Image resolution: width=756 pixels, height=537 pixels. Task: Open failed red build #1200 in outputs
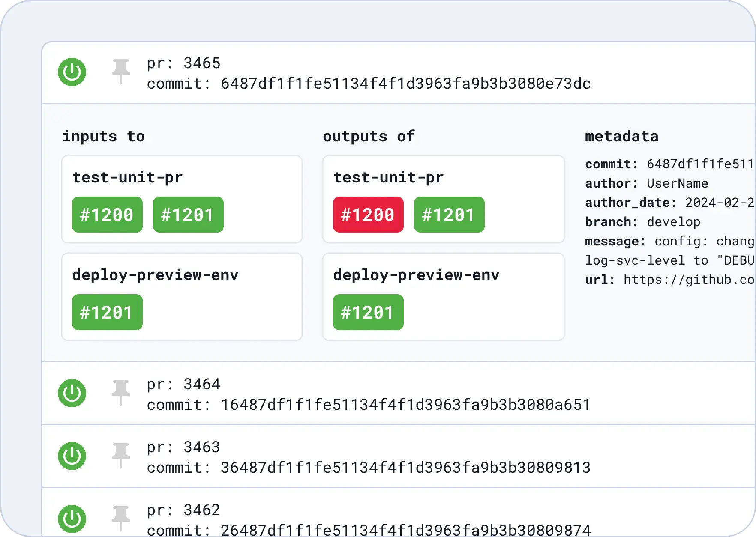(368, 215)
